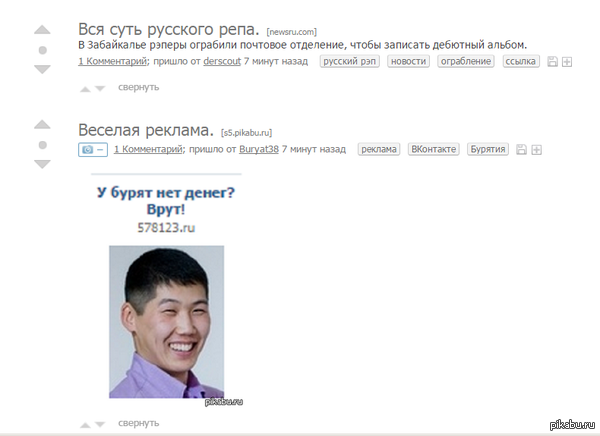Click small up arrow beside bottom свернуть
The width and height of the screenshot is (600, 436).
click(x=85, y=425)
